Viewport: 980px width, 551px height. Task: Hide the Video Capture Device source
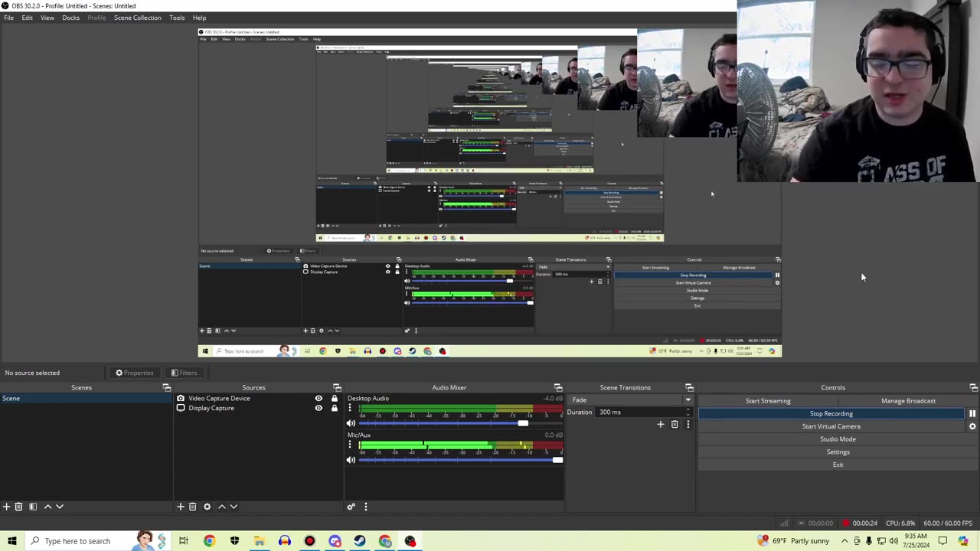[x=318, y=399]
